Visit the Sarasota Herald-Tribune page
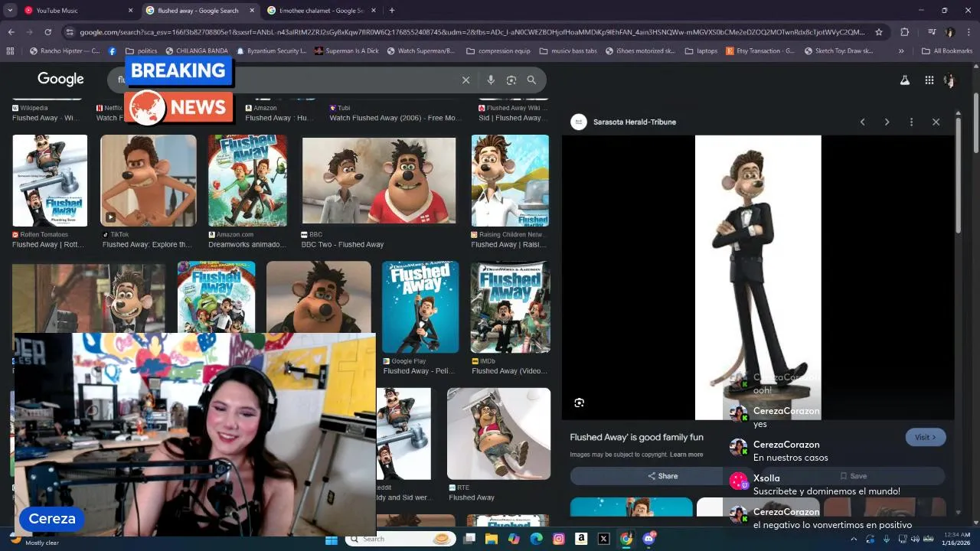The width and height of the screenshot is (980, 551). pyautogui.click(x=926, y=437)
